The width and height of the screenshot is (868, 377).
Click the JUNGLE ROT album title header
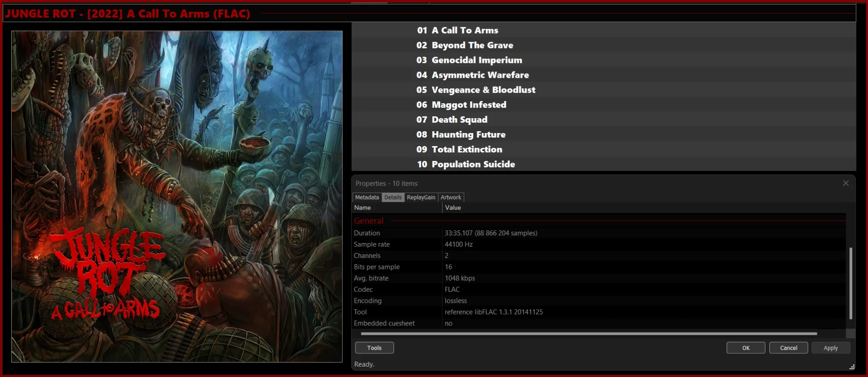(x=127, y=14)
